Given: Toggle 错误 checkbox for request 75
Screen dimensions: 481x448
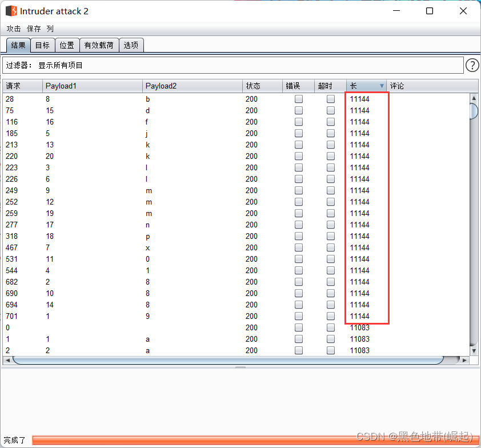Looking at the screenshot, I should (298, 110).
